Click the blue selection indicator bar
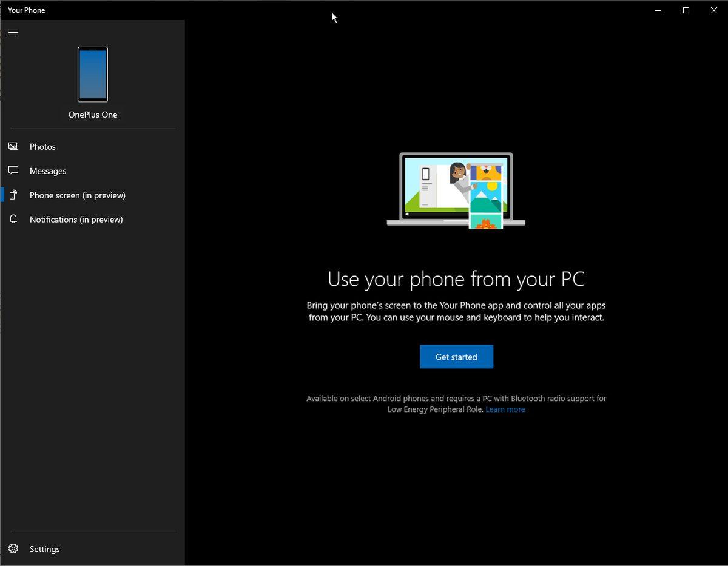 (x=2, y=195)
